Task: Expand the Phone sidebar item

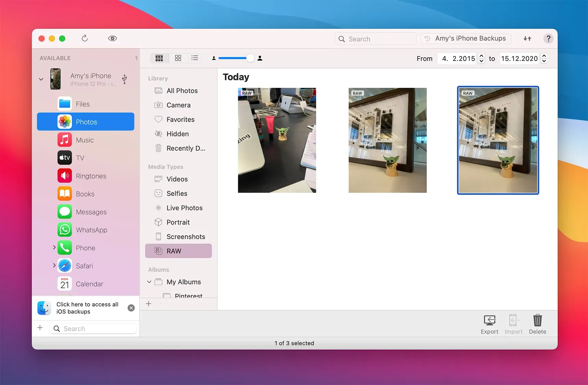Action: coord(54,247)
